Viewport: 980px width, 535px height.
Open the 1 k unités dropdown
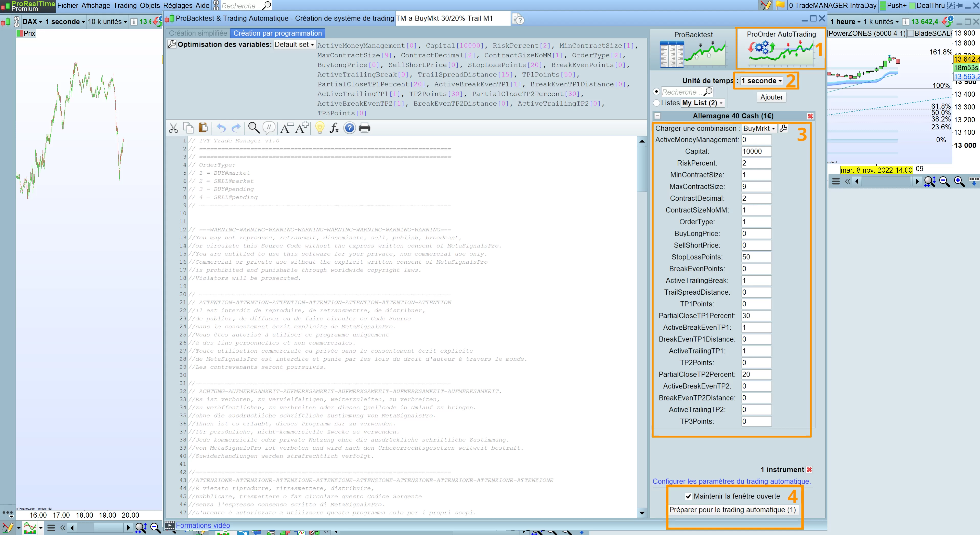881,22
